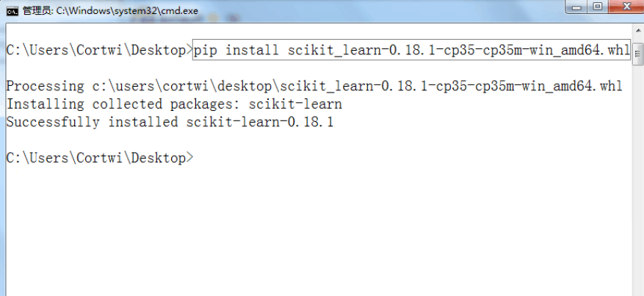The height and width of the screenshot is (296, 644).
Task: Maximize the command prompt window
Action: (597, 7)
